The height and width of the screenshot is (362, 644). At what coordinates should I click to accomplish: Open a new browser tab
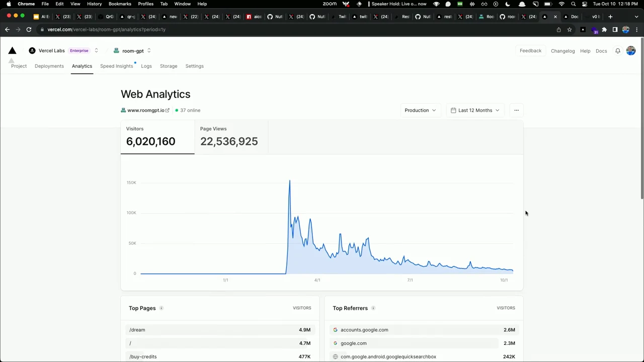(x=610, y=17)
